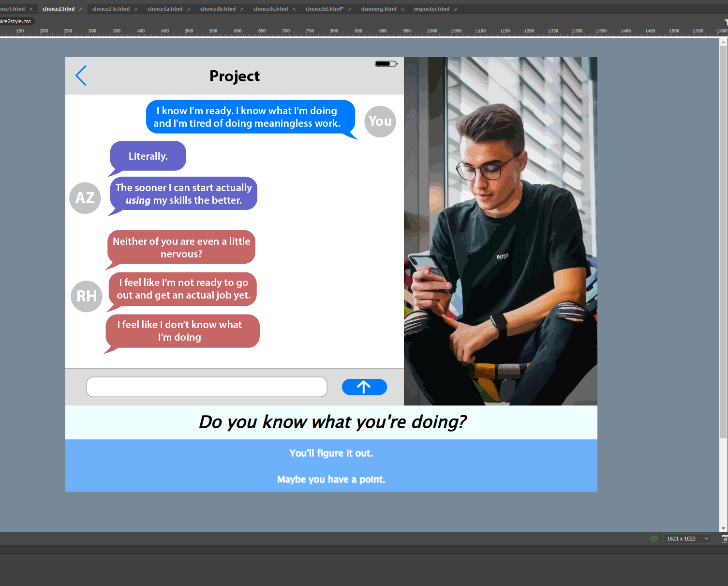Click the vertical scrollbar thumb
The image size is (728, 586).
click(x=723, y=242)
